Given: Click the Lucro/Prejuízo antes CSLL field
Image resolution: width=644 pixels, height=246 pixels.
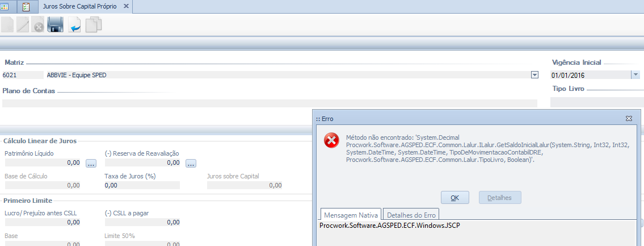Looking at the screenshot, I should [x=43, y=222].
